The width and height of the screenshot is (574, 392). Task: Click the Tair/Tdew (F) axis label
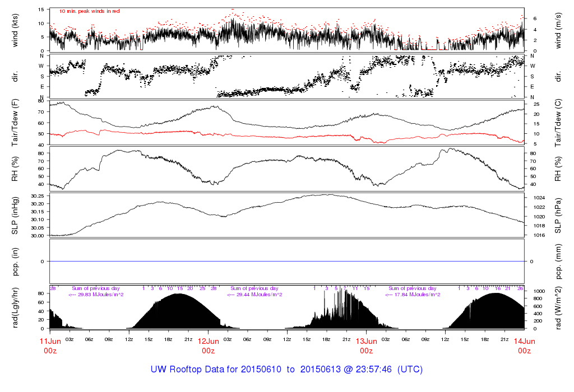[16, 122]
